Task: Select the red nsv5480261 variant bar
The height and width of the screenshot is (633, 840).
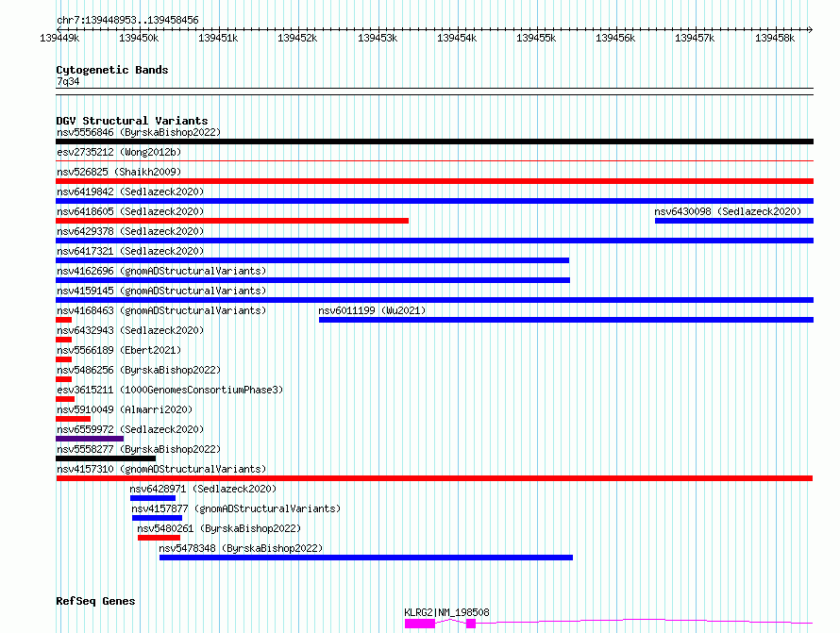Action: 160,538
